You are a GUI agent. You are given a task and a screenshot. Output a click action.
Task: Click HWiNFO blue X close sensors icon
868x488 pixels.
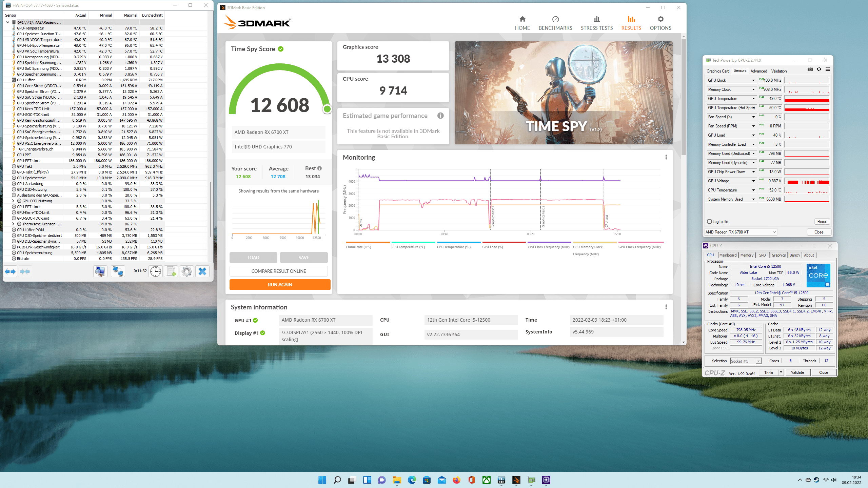coord(202,271)
